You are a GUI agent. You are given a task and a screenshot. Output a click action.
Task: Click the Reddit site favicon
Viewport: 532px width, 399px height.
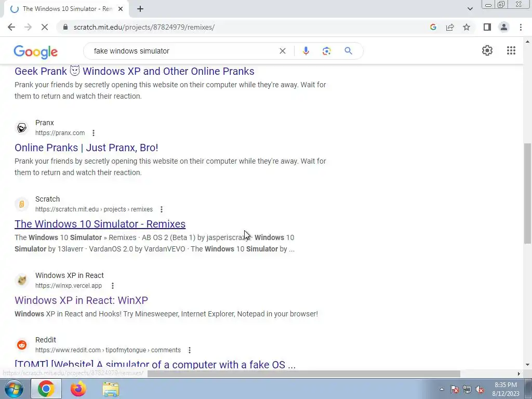[x=22, y=345]
